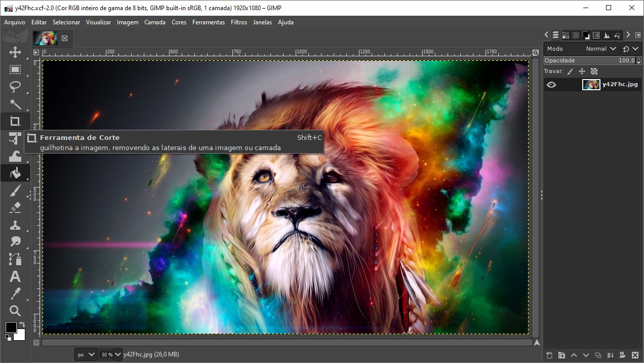Hide the y42Fhc.jpg layer visibility
Image resolution: width=644 pixels, height=363 pixels.
551,85
